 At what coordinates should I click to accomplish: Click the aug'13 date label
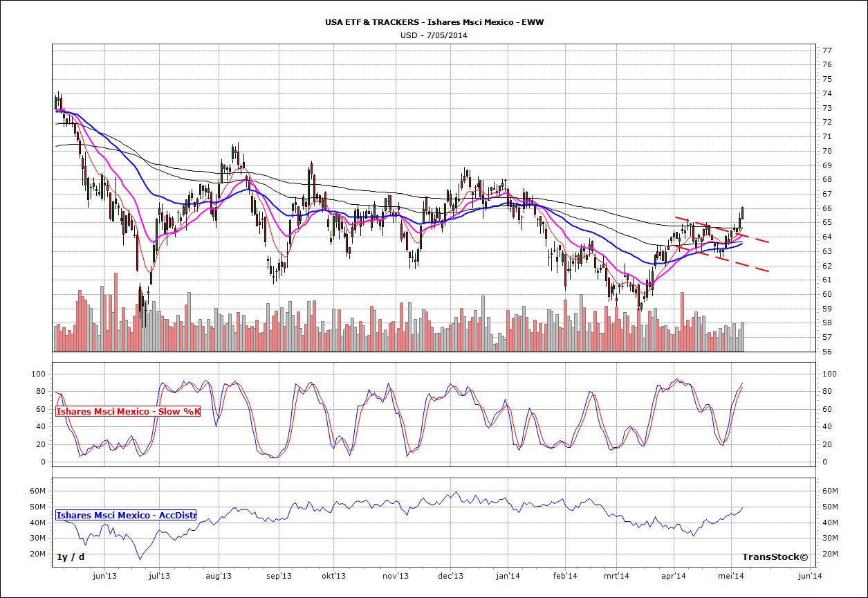tap(218, 575)
